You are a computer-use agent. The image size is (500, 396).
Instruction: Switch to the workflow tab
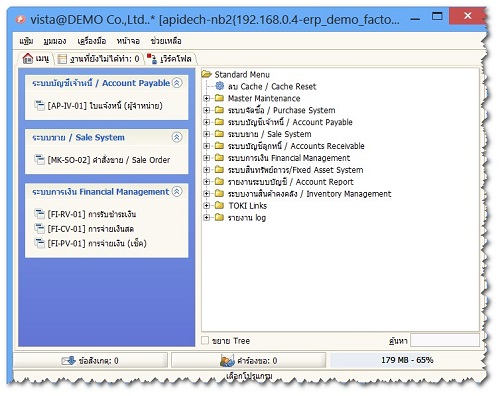pos(171,59)
